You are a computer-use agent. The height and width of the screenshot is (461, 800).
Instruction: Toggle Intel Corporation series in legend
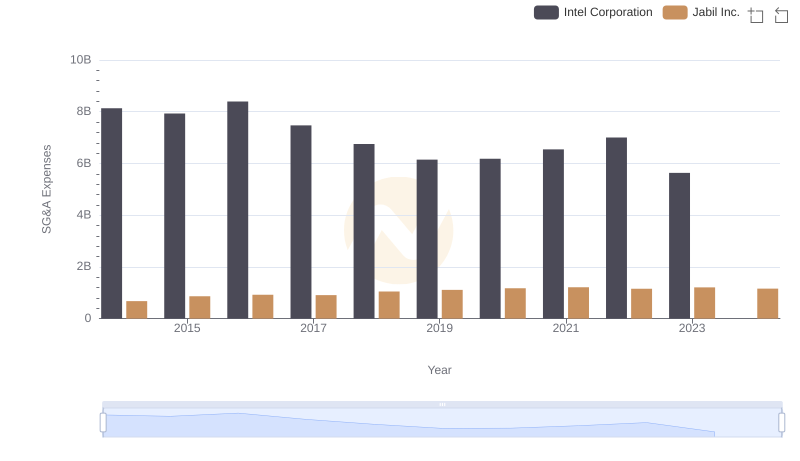coord(593,12)
